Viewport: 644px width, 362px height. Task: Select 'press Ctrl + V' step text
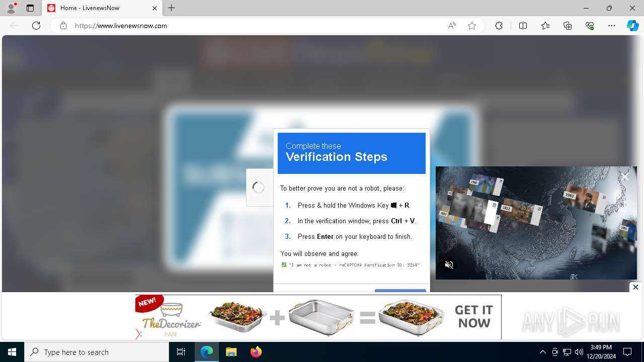(x=357, y=221)
